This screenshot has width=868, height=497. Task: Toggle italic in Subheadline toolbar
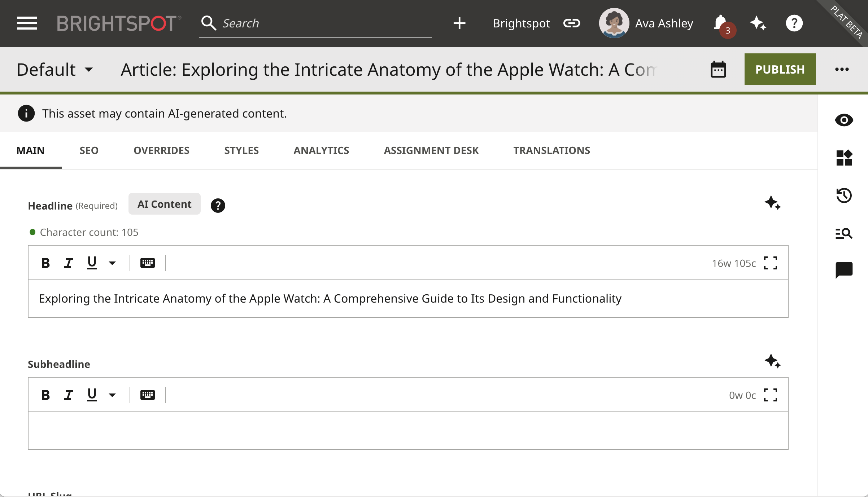69,395
